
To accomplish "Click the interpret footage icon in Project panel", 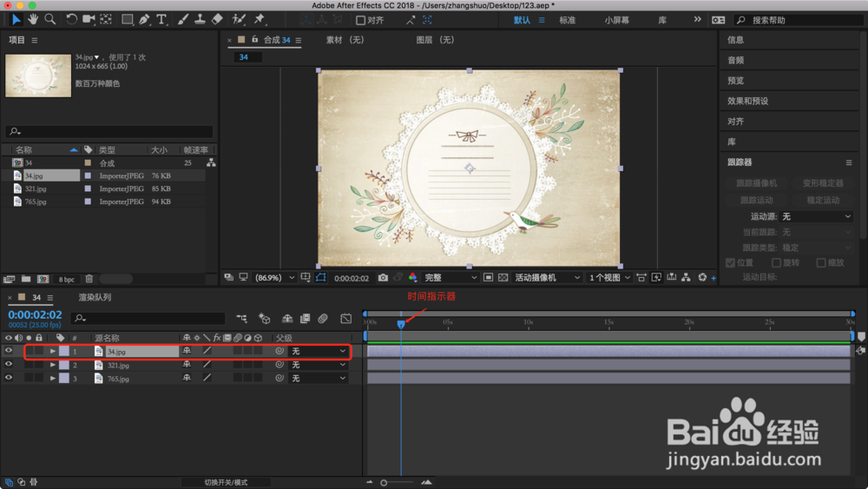I will coord(9,279).
